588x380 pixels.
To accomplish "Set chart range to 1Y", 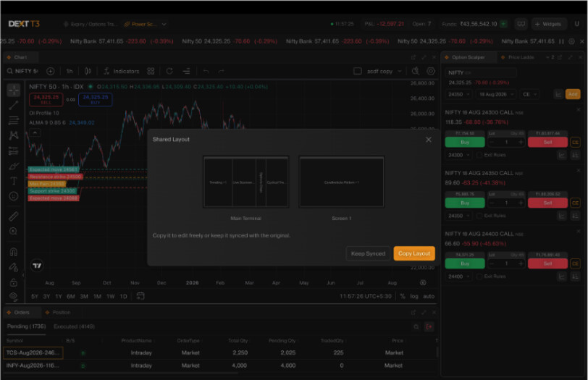I will [59, 297].
